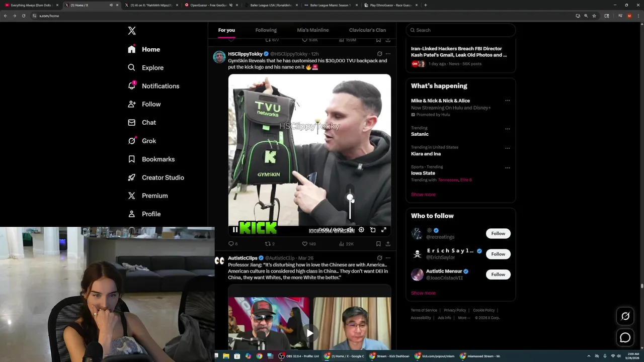Bookmark the HSClippyTokky post

point(378,244)
